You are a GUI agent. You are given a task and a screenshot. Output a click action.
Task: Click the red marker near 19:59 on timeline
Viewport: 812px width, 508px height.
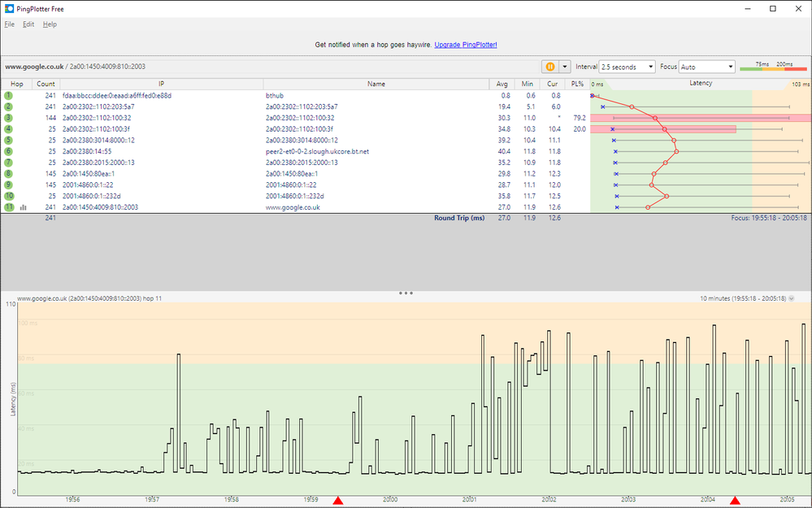(x=338, y=501)
